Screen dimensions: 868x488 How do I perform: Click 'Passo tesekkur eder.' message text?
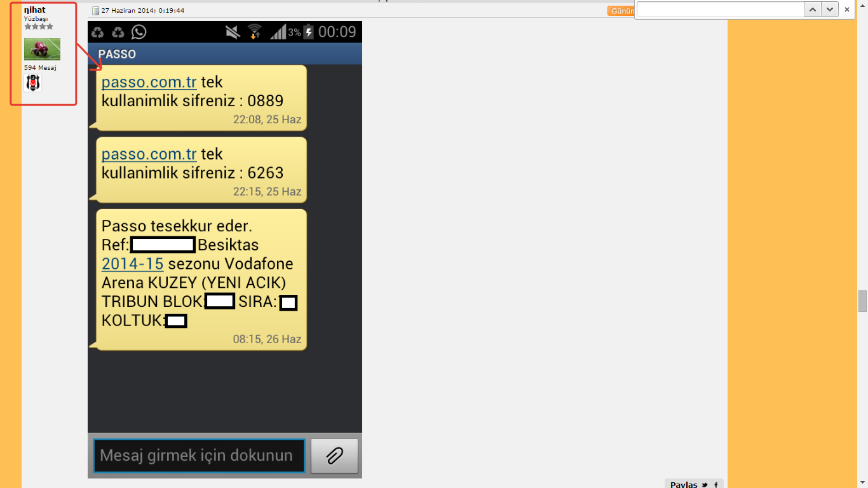(x=177, y=226)
